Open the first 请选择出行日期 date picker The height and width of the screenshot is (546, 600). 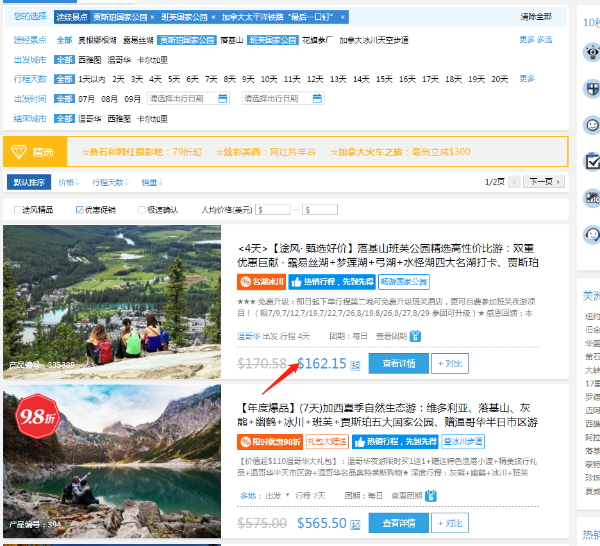pos(188,98)
